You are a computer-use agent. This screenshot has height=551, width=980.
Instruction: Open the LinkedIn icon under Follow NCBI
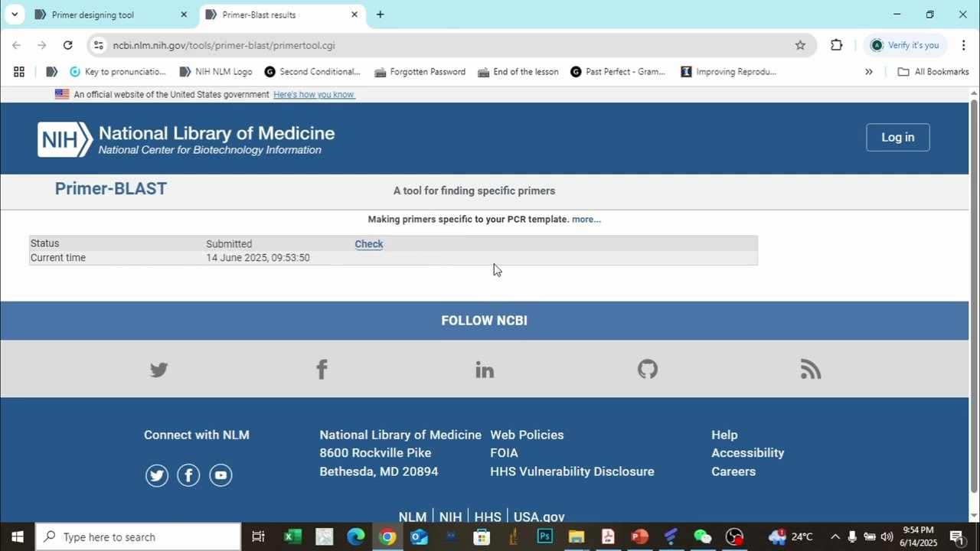(x=485, y=370)
